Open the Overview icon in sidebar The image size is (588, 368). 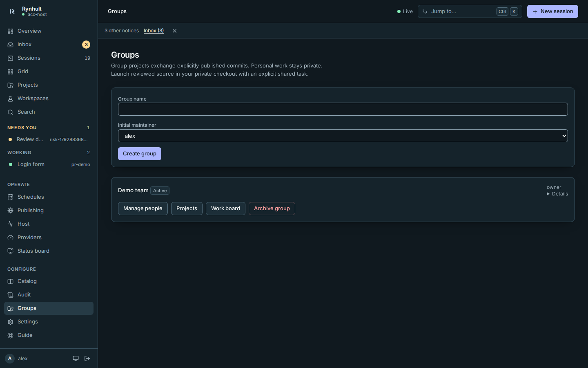pos(11,31)
